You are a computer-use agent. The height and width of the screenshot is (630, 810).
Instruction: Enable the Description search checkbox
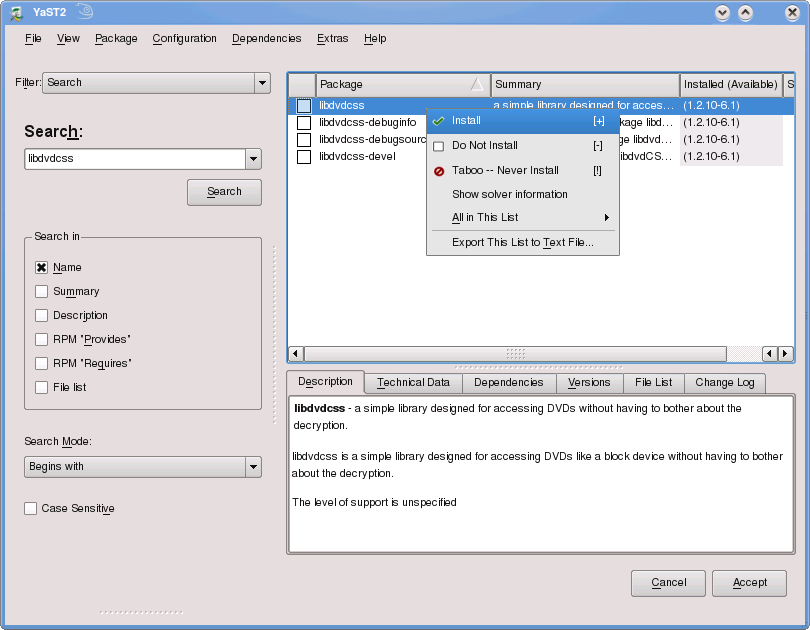pyautogui.click(x=41, y=316)
